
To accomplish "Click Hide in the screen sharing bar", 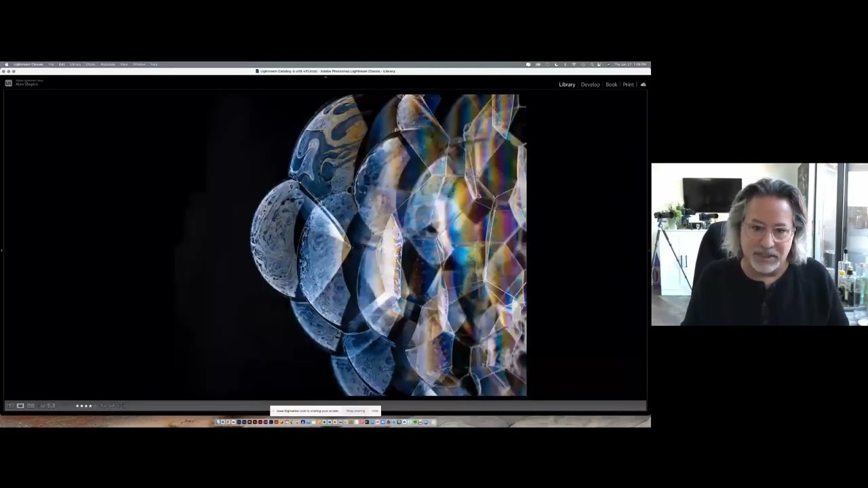I will (x=375, y=411).
